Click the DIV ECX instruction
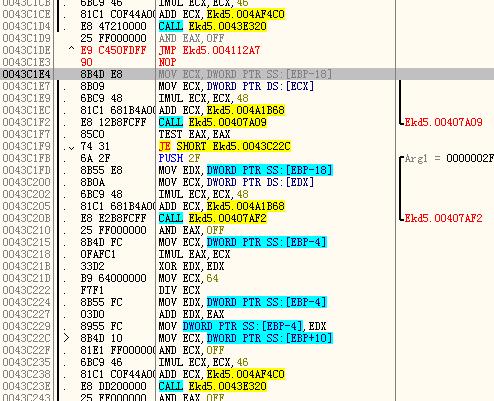 [179, 290]
